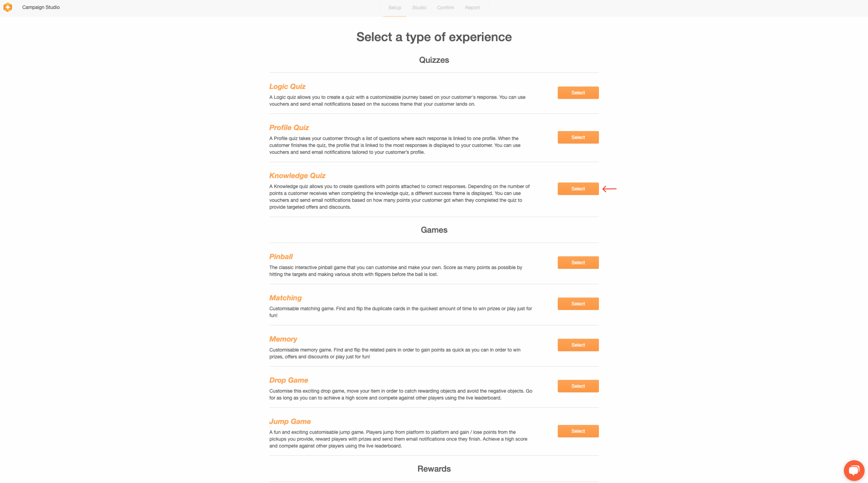Select the Pinball game
The height and width of the screenshot is (483, 868).
(578, 263)
